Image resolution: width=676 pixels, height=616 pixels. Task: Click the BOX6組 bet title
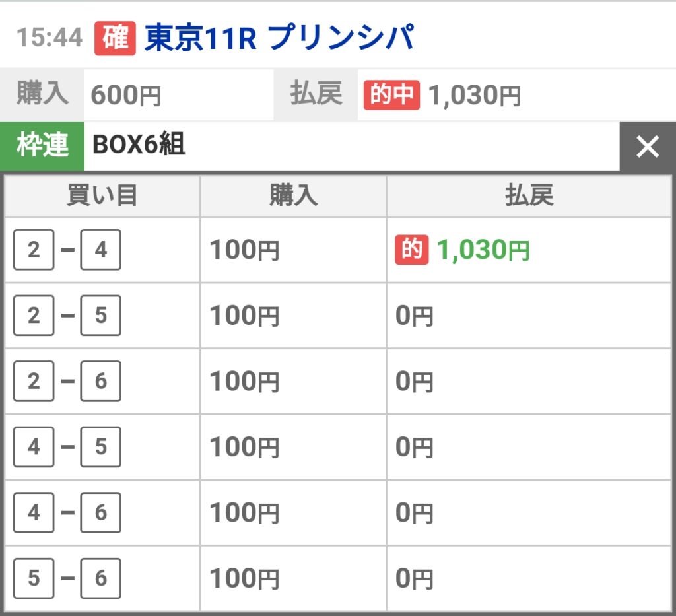(139, 144)
